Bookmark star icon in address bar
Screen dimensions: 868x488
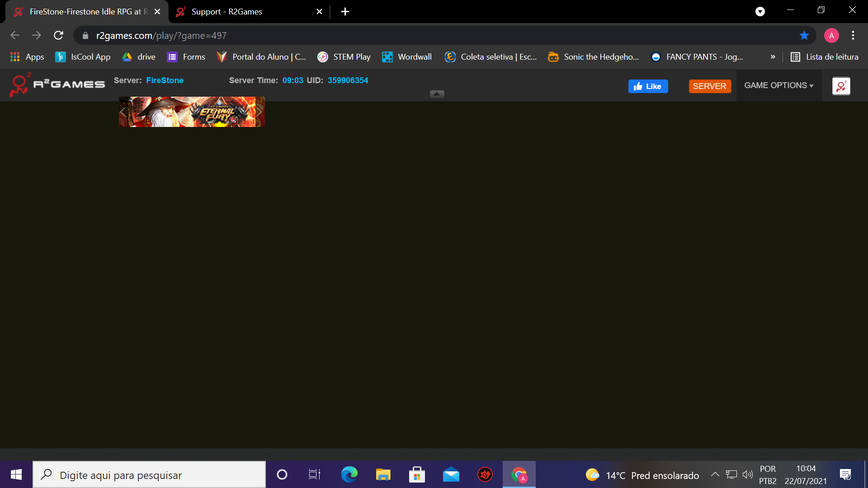click(x=804, y=35)
